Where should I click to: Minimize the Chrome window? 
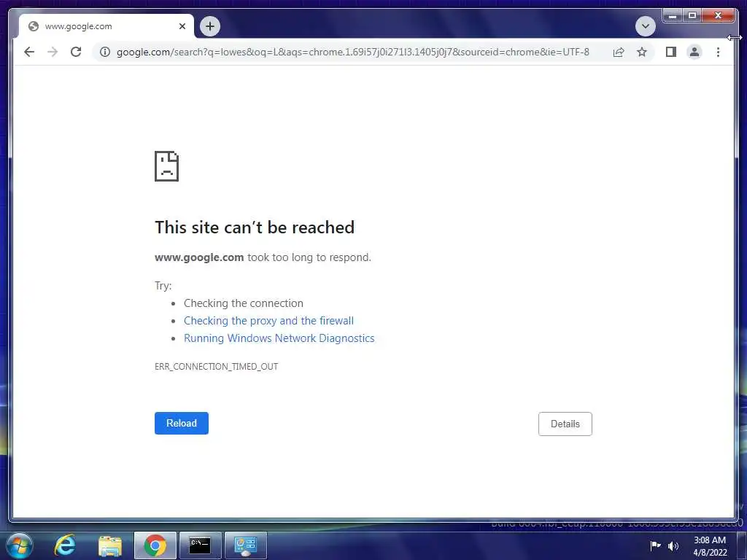673,16
